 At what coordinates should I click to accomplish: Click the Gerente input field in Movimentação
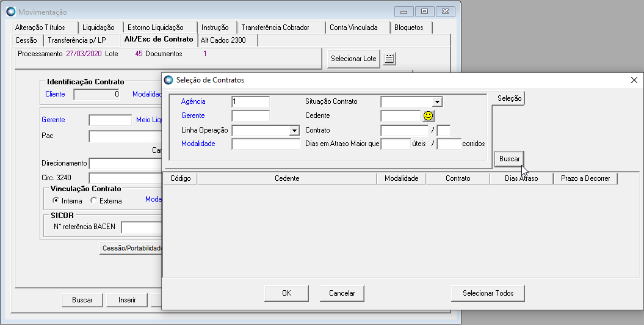(110, 120)
